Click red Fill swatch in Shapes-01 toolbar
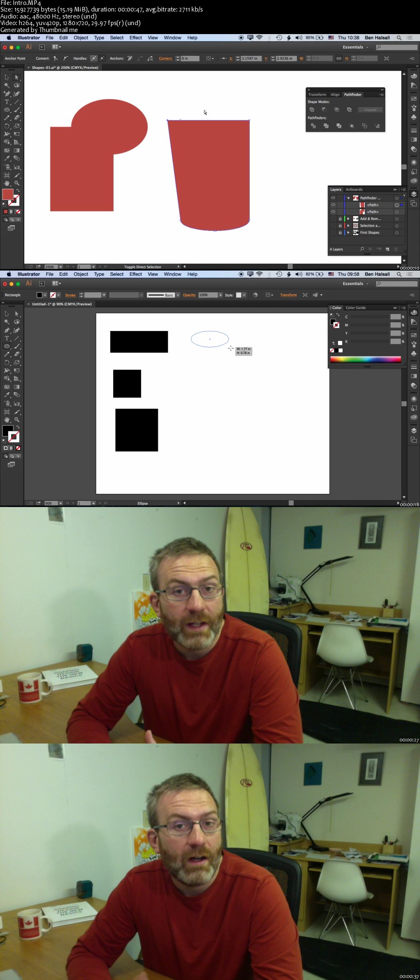Screen dimensions: 420x980 click(x=7, y=194)
